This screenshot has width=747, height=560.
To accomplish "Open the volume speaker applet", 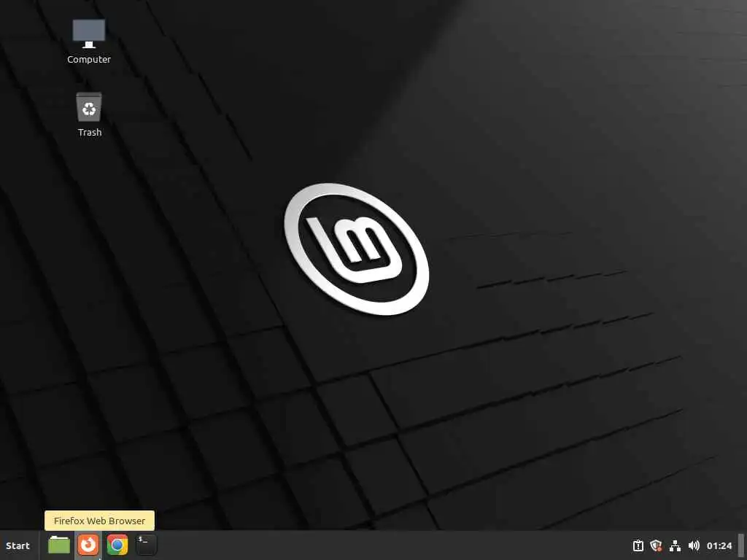I will point(694,545).
